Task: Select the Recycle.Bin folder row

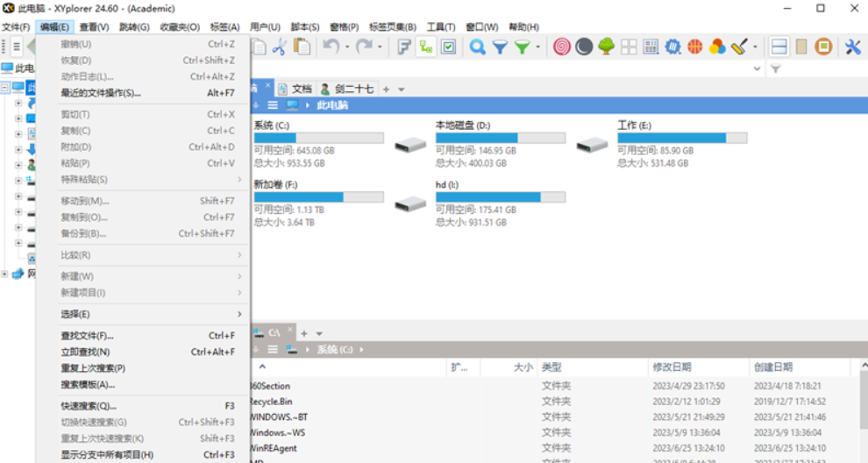Action: 553,402
